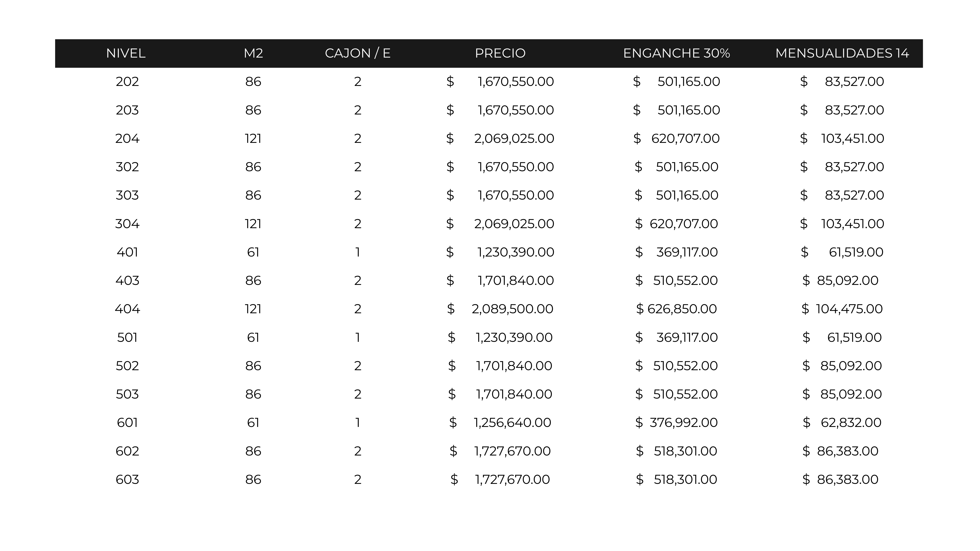Click unit number 202
This screenshot has height=551, width=980.
click(x=127, y=81)
